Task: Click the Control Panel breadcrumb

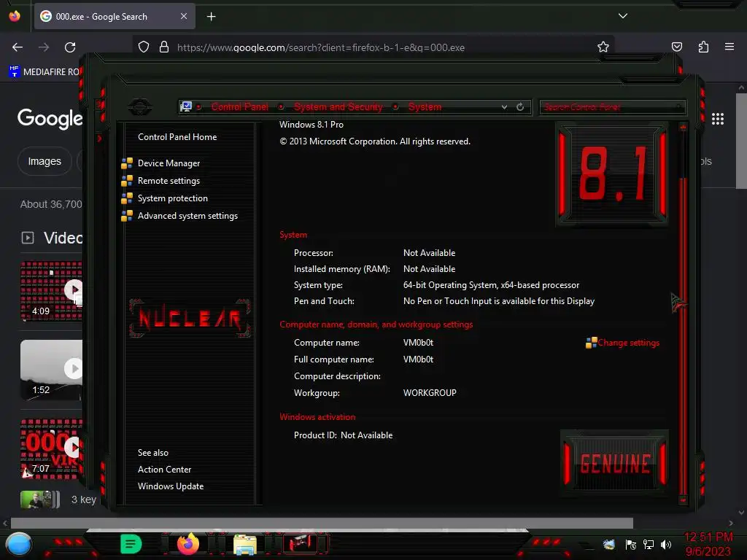Action: pyautogui.click(x=239, y=107)
